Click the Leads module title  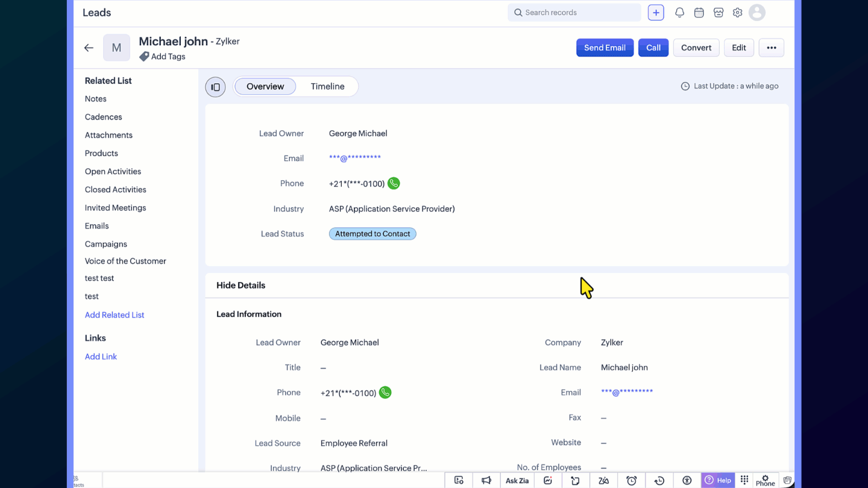click(x=96, y=13)
